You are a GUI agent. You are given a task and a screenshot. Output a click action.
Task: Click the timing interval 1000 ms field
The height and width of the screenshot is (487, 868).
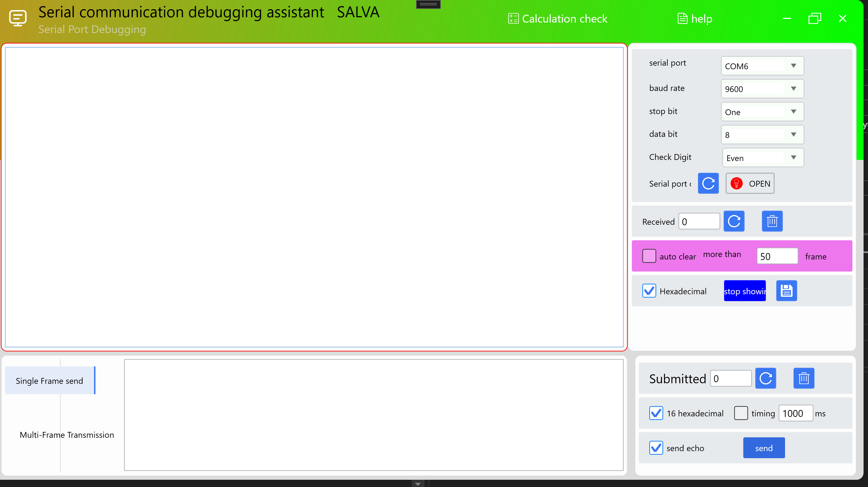point(795,413)
